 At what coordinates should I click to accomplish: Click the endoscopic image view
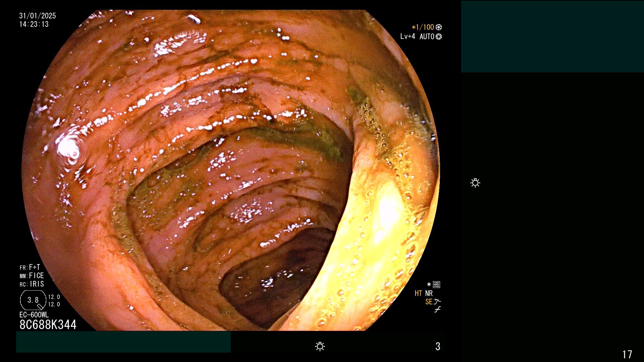231,170
